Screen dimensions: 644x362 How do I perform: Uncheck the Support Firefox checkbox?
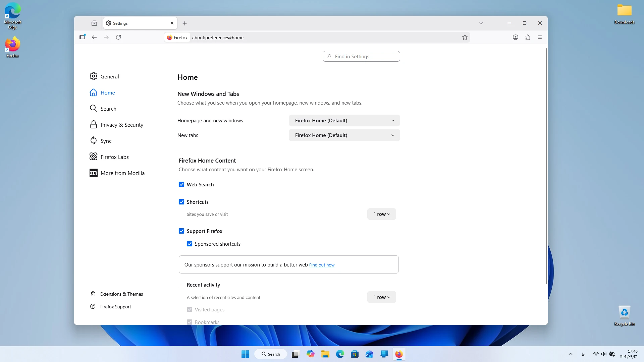181,231
